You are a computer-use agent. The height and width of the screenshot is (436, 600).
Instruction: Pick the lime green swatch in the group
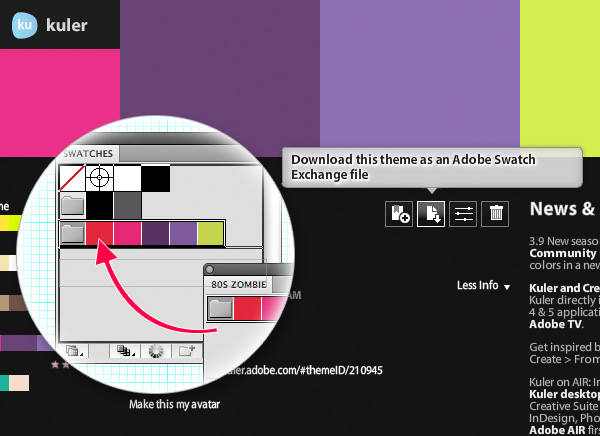[x=210, y=234]
